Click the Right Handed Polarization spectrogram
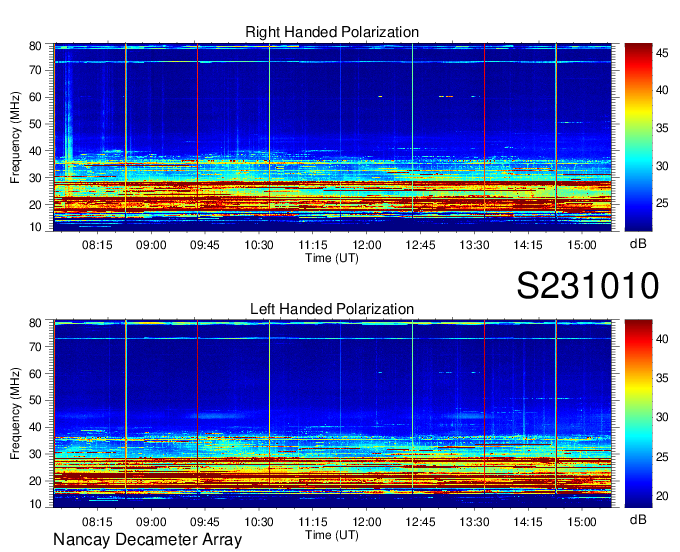This screenshot has height=552, width=680. click(332, 137)
